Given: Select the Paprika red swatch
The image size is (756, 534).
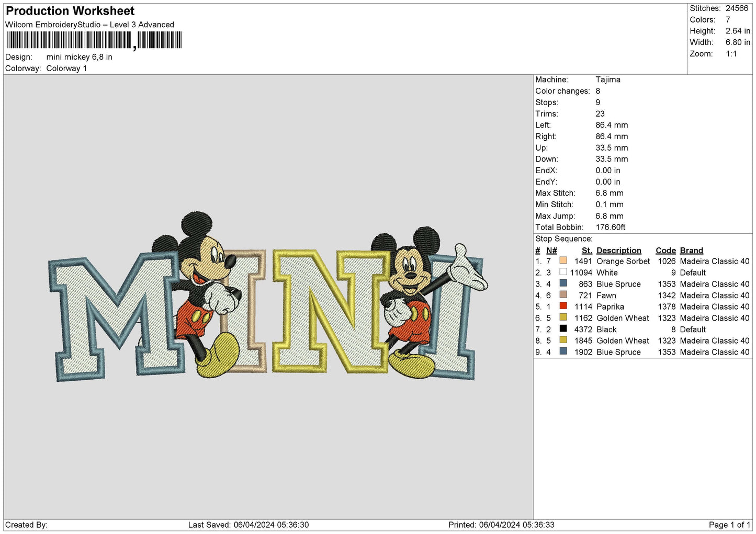Looking at the screenshot, I should pyautogui.click(x=563, y=306).
